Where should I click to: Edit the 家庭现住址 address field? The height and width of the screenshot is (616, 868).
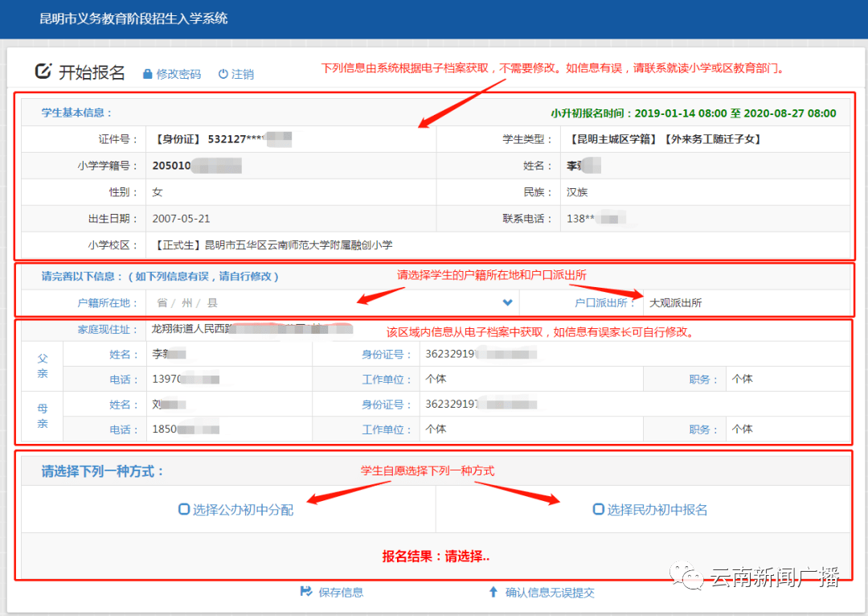[x=498, y=329]
